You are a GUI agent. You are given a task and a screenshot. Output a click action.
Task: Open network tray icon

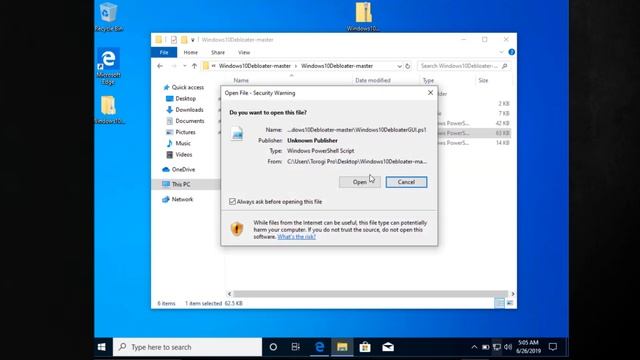click(497, 347)
